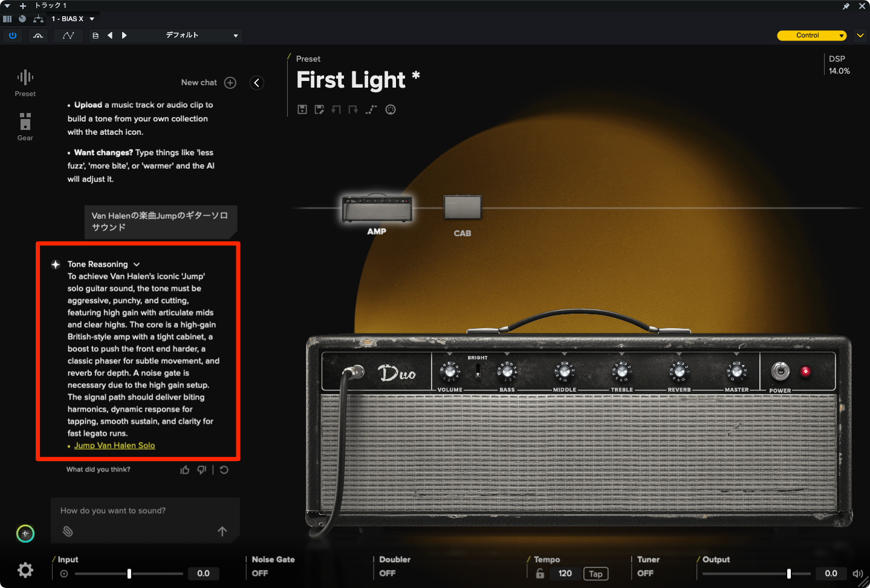Image resolution: width=870 pixels, height=588 pixels.
Task: Toggle the amp POWER switch
Action: 780,370
